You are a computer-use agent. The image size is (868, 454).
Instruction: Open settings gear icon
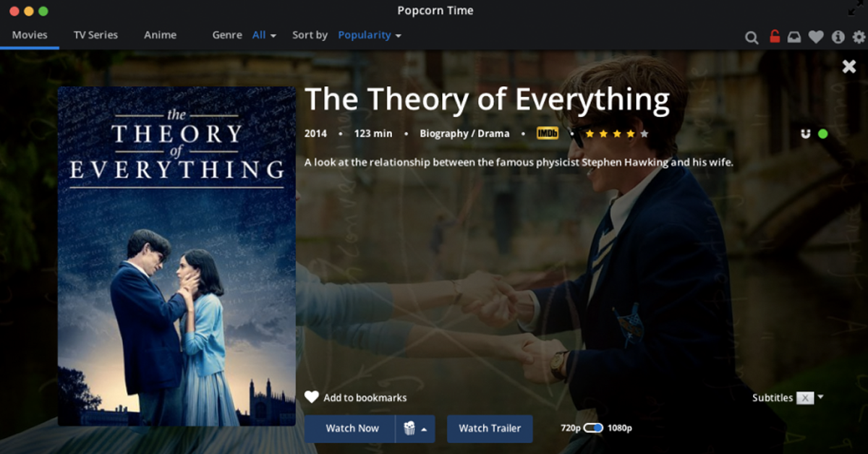(859, 37)
